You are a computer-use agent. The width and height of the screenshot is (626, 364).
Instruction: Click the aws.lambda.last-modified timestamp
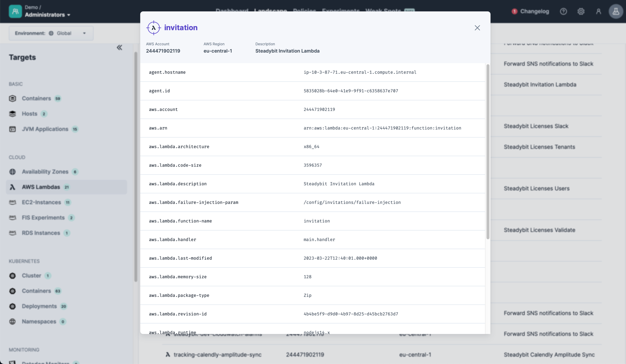click(340, 258)
